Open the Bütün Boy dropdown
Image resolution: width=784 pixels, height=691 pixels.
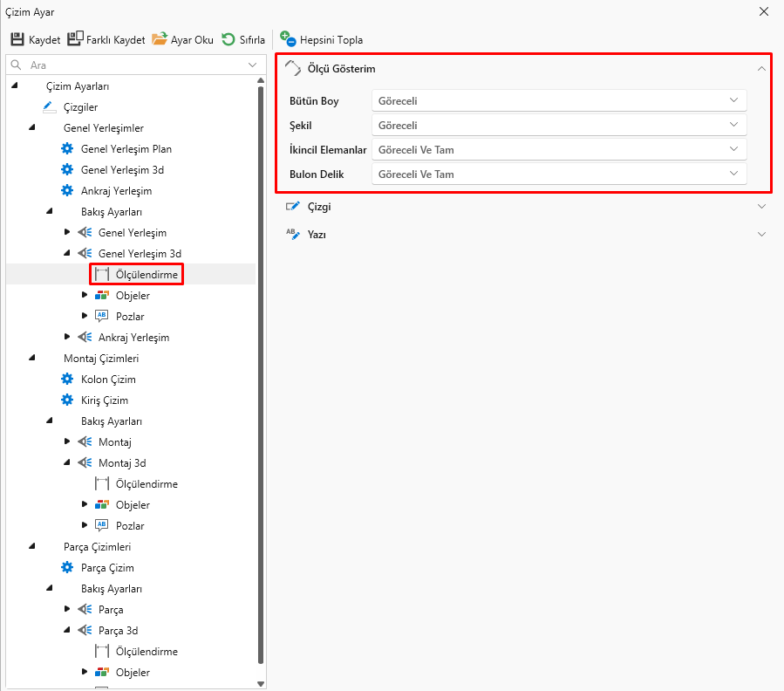tap(559, 101)
